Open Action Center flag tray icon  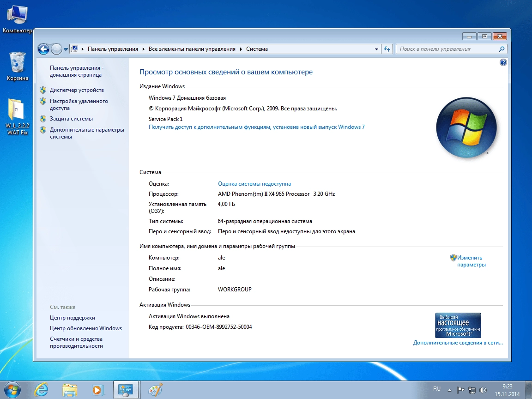pos(460,390)
